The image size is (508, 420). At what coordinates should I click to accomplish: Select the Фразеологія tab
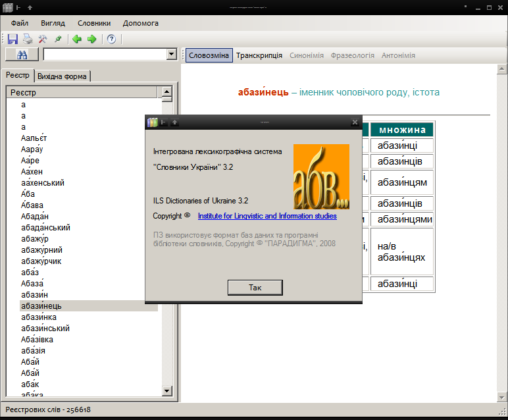pos(353,55)
